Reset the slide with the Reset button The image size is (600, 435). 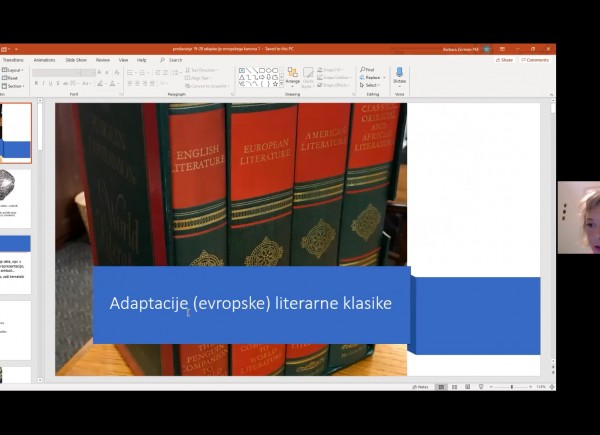click(10, 78)
